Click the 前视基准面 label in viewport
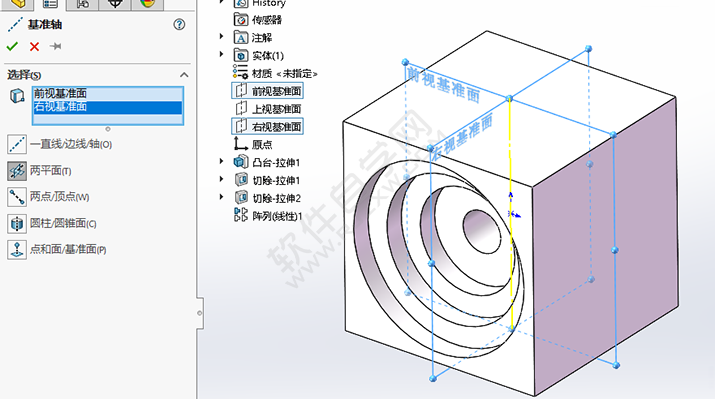The height and width of the screenshot is (399, 715). tap(443, 85)
